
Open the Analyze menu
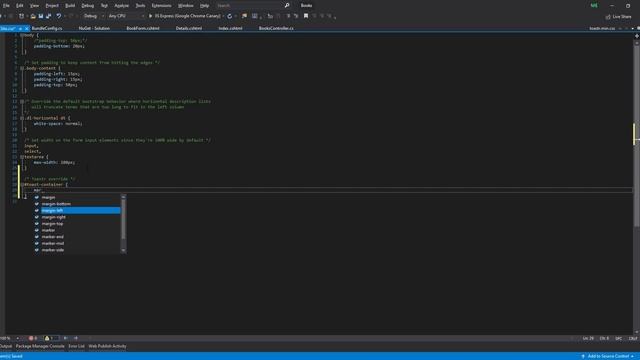(x=121, y=6)
